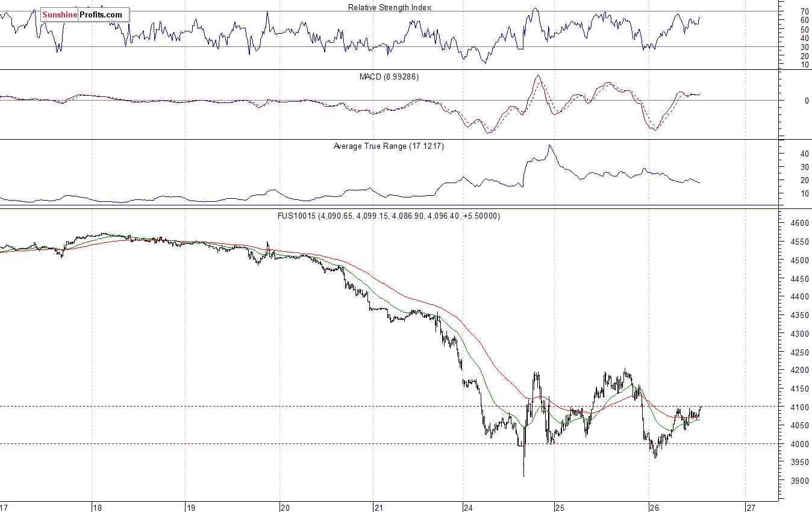812x512 pixels.
Task: Click date label 21 on time axis
Action: pos(379,507)
